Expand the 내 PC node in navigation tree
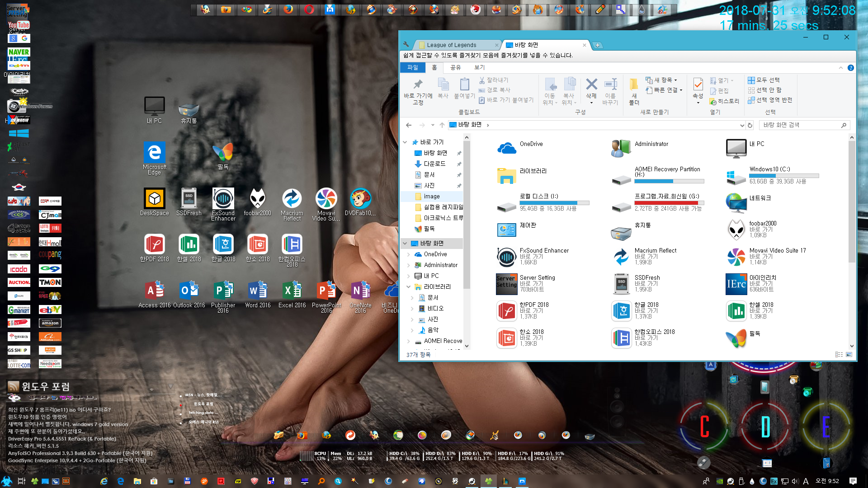Image resolution: width=868 pixels, height=488 pixels. pos(409,276)
